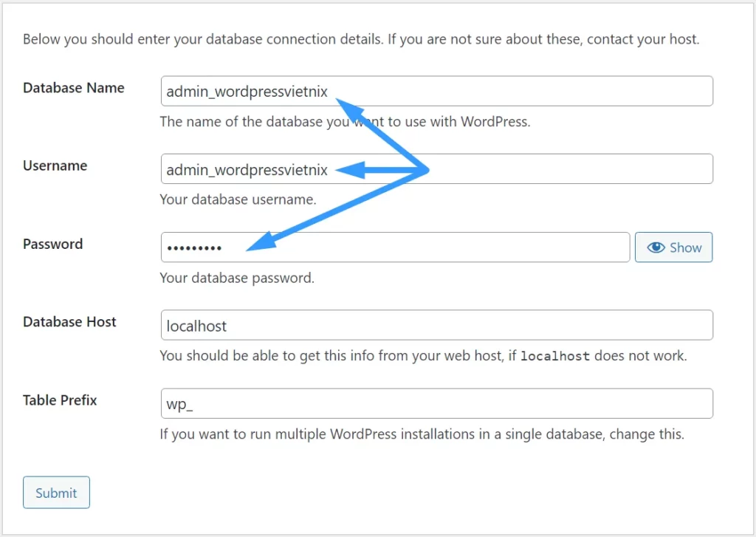Click the Password input field

395,247
